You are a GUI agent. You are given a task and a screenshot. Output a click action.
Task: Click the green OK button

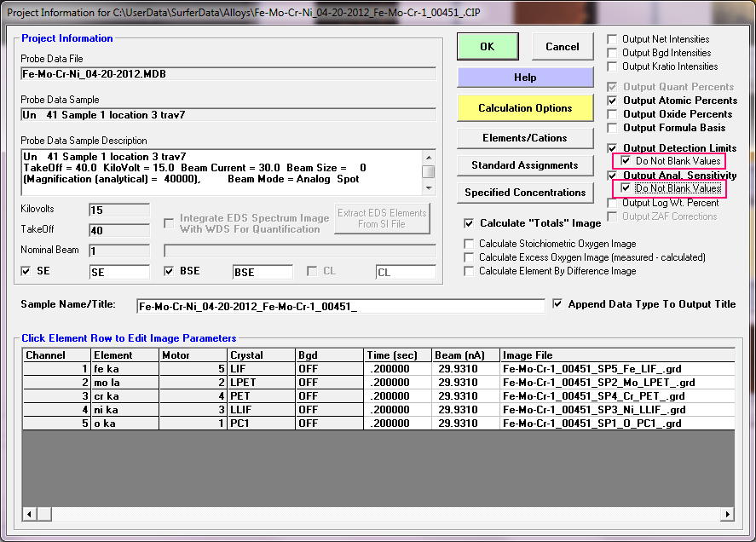coord(487,47)
